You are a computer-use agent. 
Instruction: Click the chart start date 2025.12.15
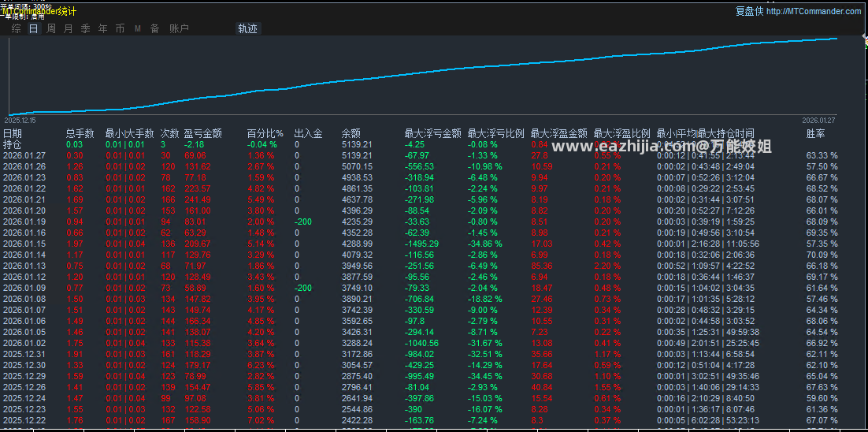click(20, 120)
